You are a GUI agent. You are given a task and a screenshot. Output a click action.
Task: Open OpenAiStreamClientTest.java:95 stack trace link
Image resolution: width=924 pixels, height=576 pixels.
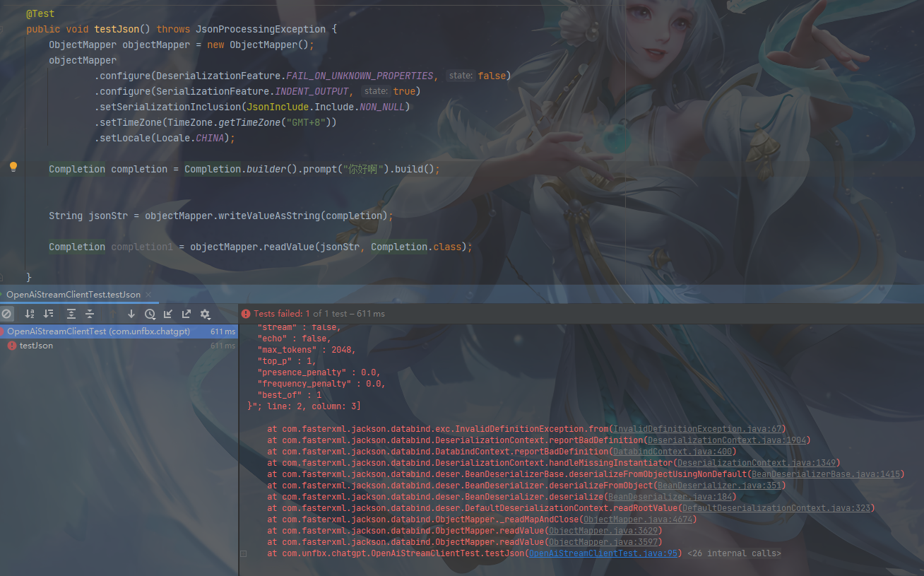pos(603,553)
